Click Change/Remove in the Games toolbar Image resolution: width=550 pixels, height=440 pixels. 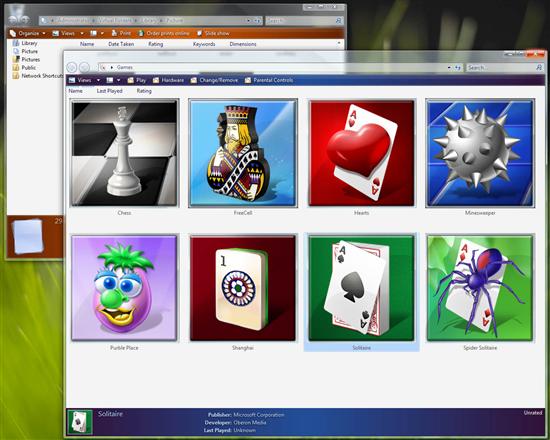(214, 80)
